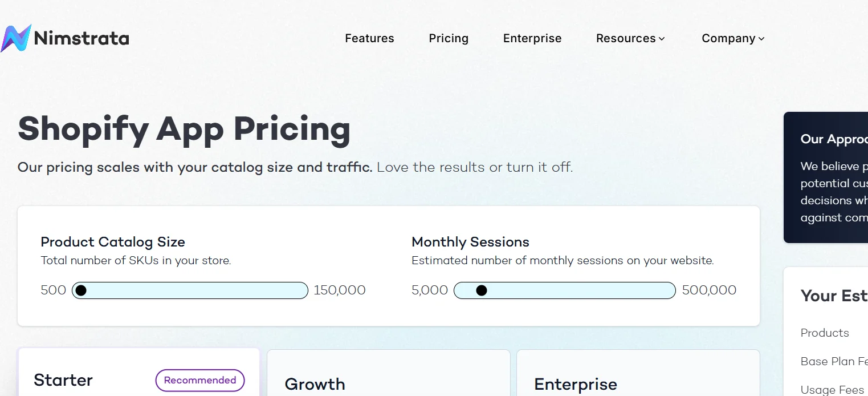This screenshot has width=868, height=396.
Task: Click the Monthly Sessions slider handle
Action: pyautogui.click(x=482, y=290)
